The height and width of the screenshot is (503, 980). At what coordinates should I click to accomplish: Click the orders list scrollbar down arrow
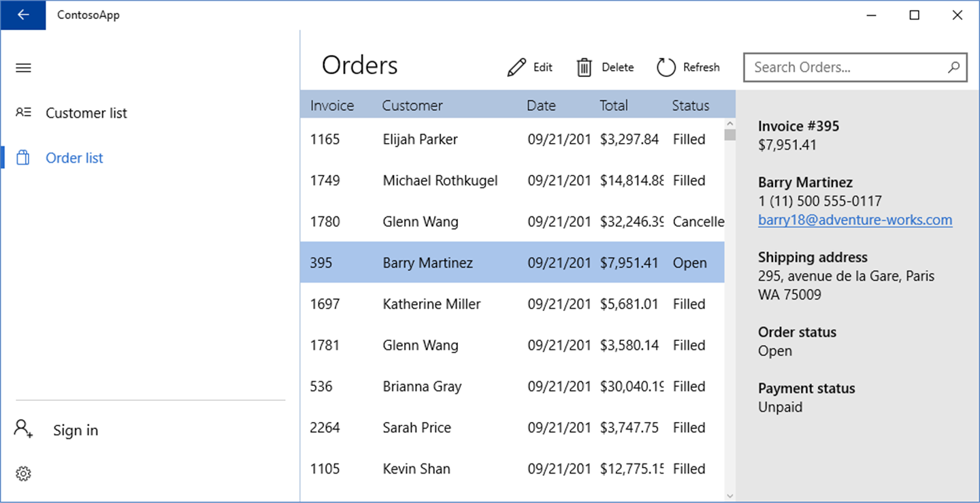point(730,496)
